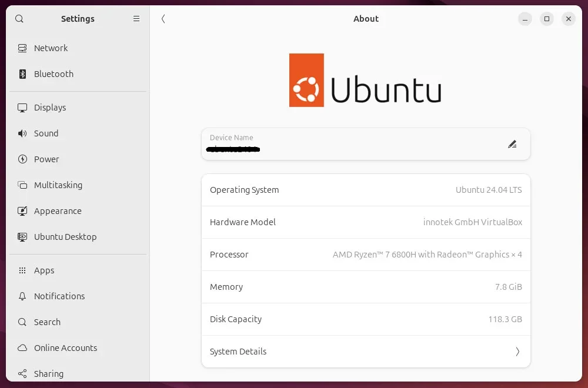Screen dimensions: 588x388
Task: Click the Online Accounts cloud icon
Action: [x=22, y=348]
